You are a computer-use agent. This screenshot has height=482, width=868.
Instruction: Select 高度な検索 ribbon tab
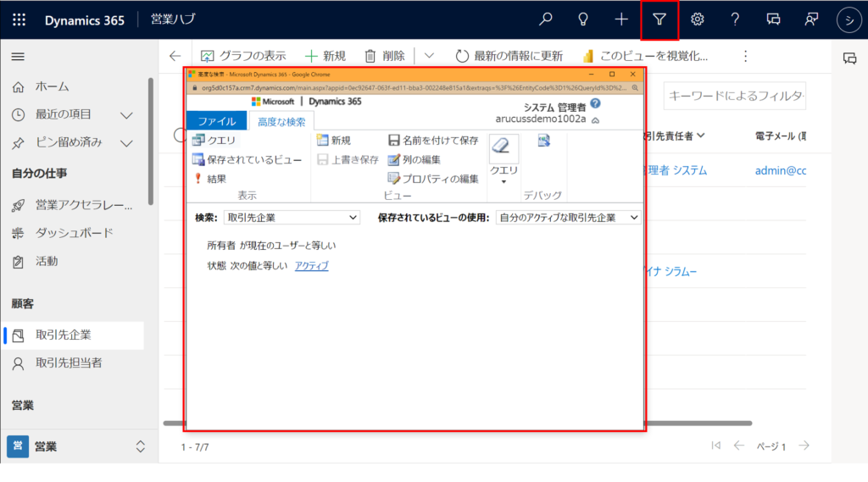click(281, 121)
